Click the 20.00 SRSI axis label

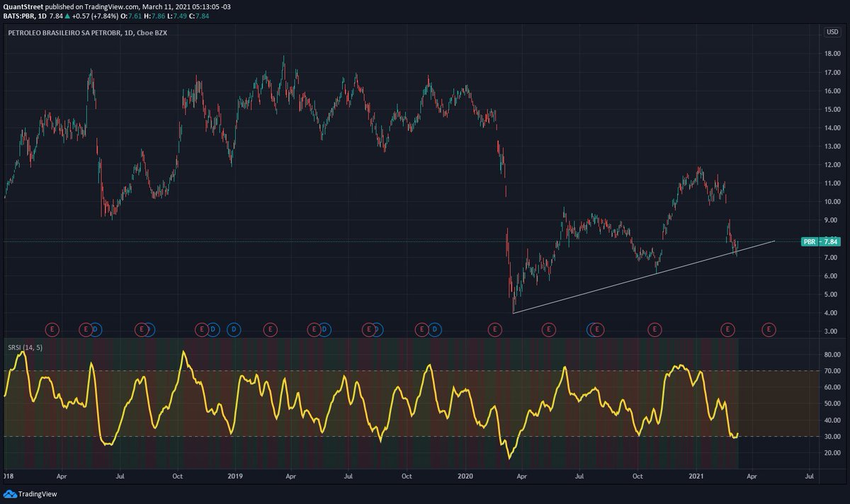coord(832,453)
